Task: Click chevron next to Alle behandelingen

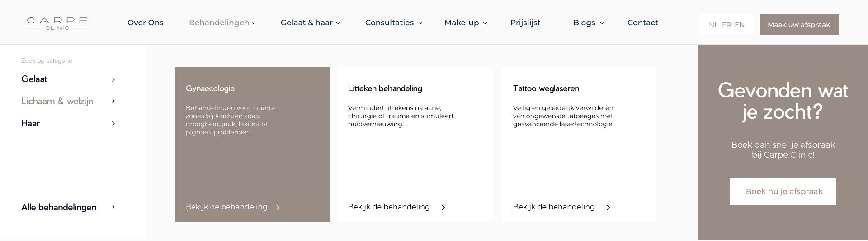Action: (x=113, y=207)
